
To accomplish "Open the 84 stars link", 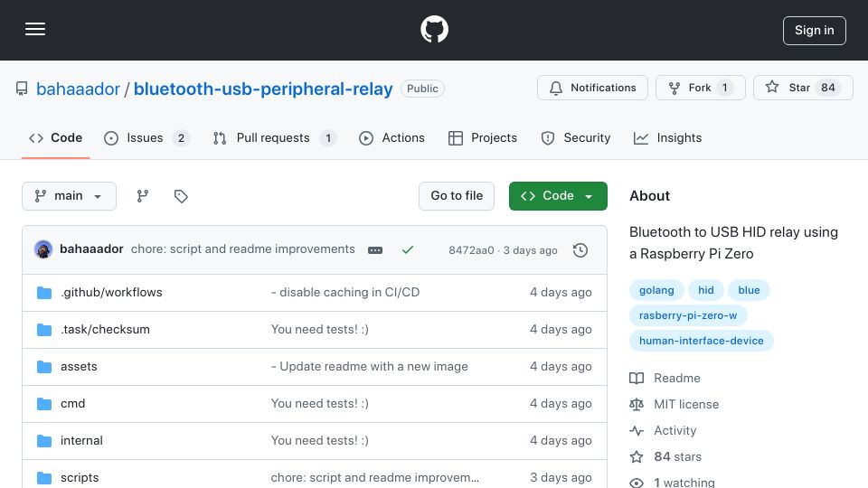I will [677, 456].
